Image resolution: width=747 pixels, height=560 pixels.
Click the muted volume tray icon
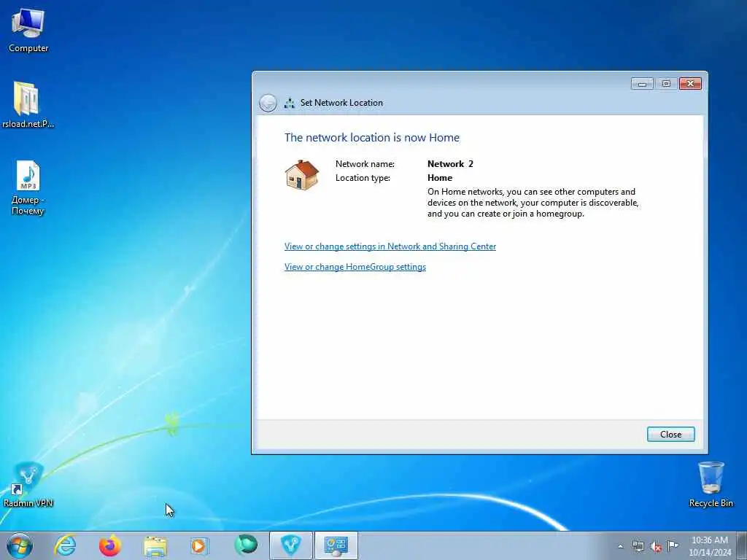[656, 547]
